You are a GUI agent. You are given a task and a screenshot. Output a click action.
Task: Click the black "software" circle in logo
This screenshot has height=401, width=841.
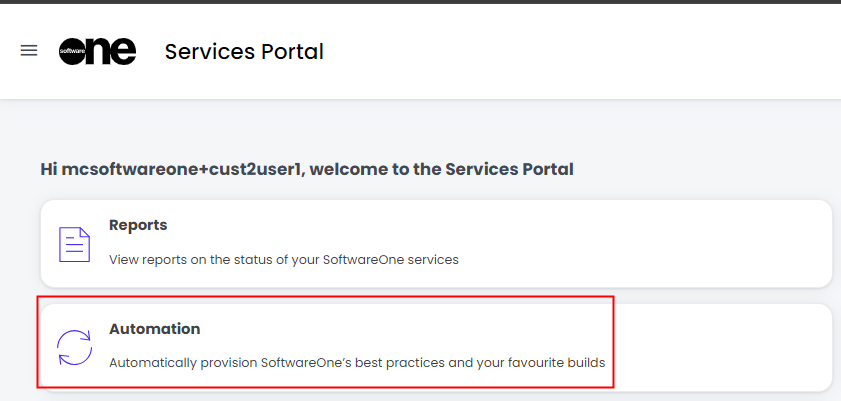[74, 51]
